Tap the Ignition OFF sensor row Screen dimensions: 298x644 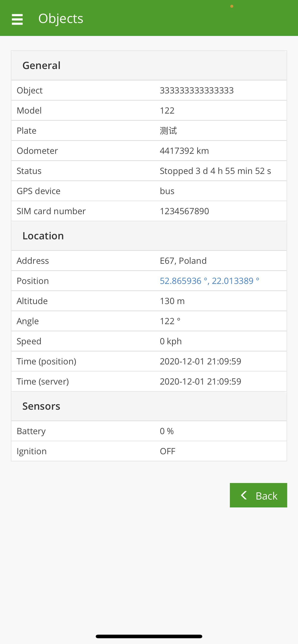coord(149,451)
